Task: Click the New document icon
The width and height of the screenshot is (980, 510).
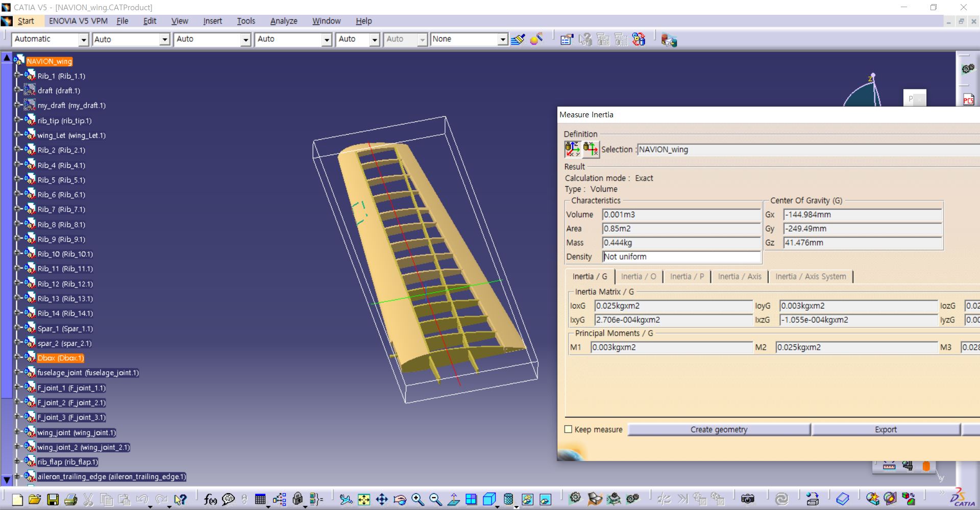Action: coord(17,499)
